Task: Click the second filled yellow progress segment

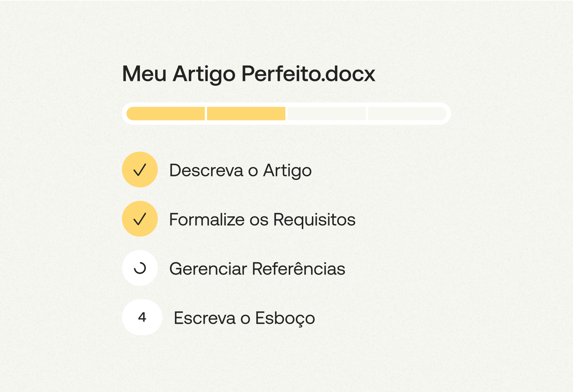Action: point(246,113)
